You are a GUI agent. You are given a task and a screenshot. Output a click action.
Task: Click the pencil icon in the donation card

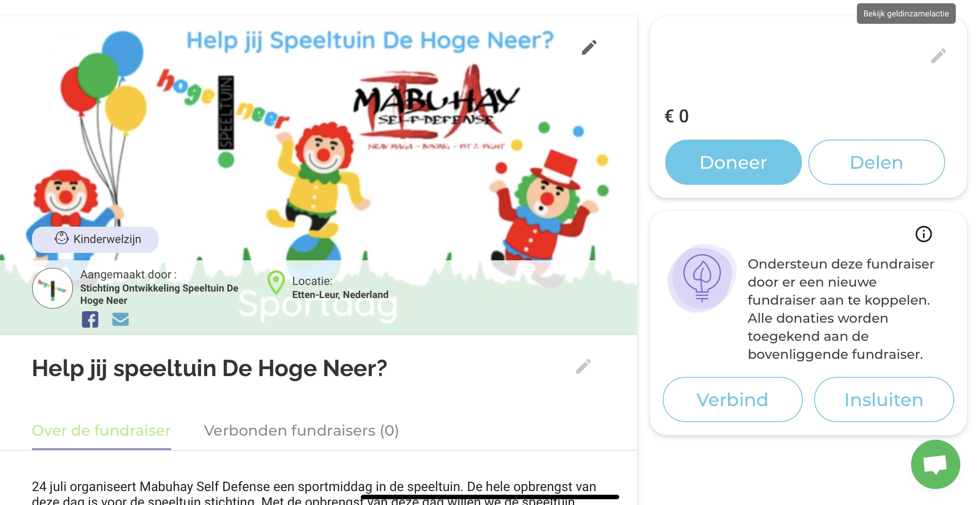coord(938,56)
